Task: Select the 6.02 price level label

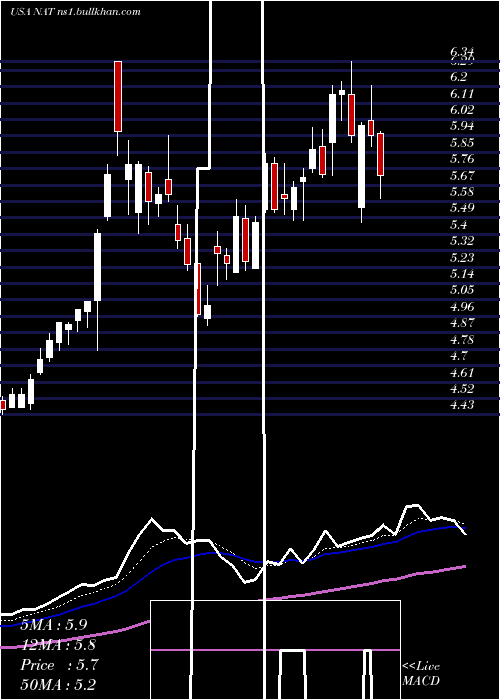Action: click(x=462, y=110)
